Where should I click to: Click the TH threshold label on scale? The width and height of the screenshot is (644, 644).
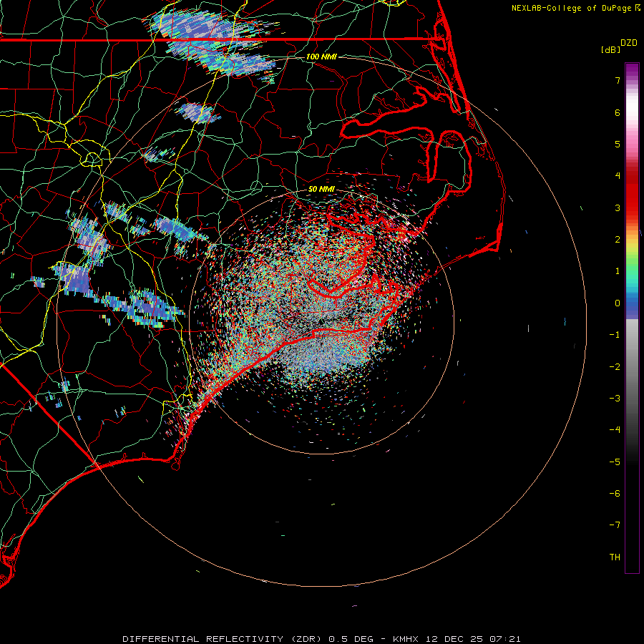click(615, 557)
